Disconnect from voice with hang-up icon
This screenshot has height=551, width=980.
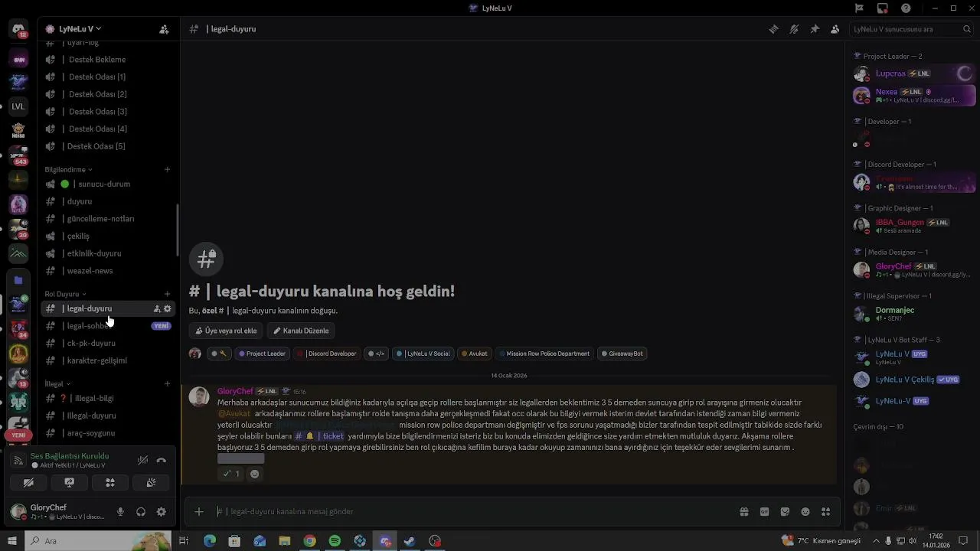pyautogui.click(x=162, y=461)
